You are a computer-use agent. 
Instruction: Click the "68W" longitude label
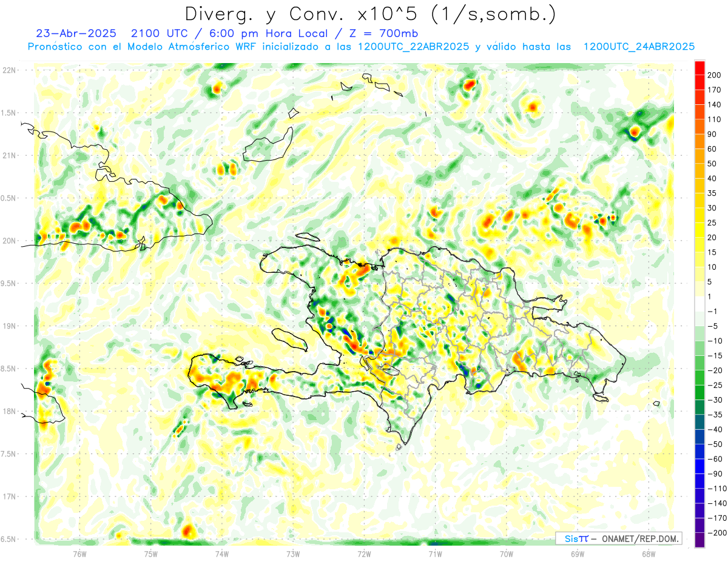649,553
